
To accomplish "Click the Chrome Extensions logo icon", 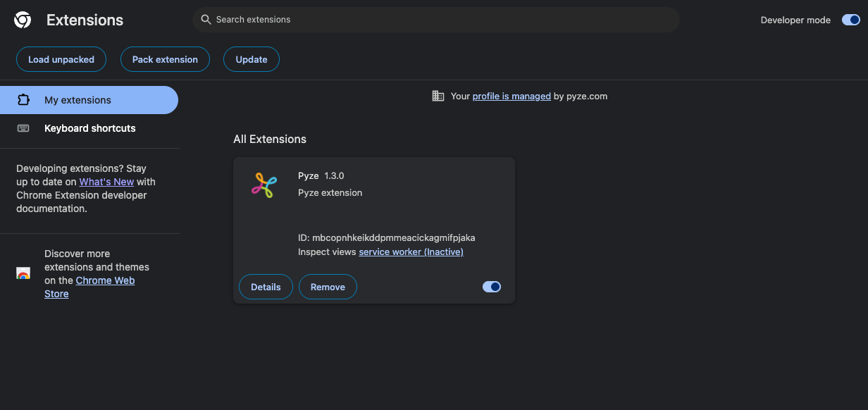I will pos(22,20).
